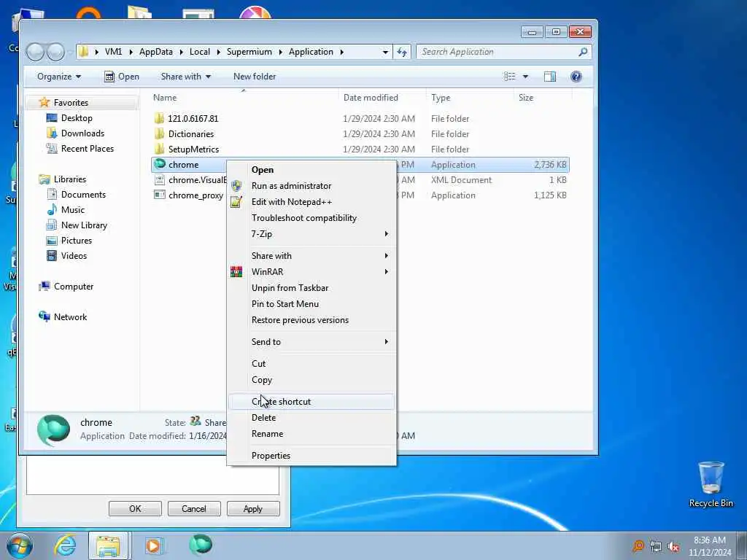Click Supermium in the breadcrumb path
This screenshot has height=560, width=747.
(249, 52)
